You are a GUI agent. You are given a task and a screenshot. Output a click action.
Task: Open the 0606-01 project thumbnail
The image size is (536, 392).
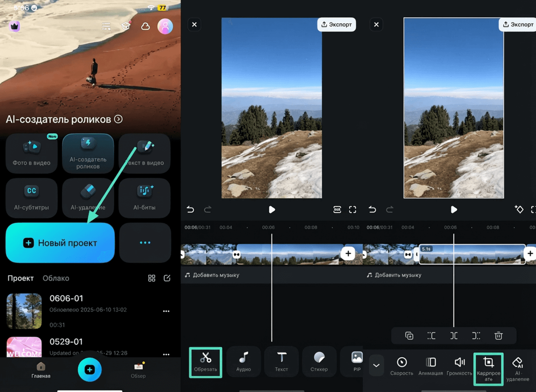(x=24, y=311)
